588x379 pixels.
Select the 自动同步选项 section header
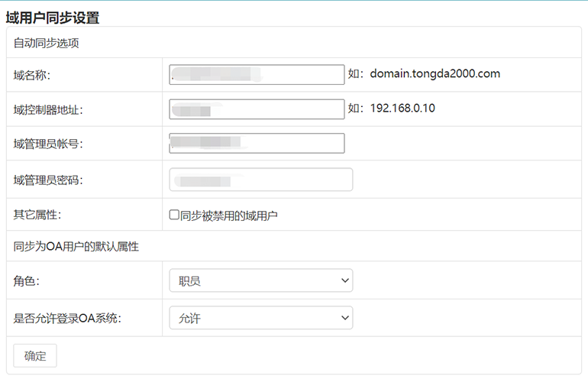click(x=47, y=43)
